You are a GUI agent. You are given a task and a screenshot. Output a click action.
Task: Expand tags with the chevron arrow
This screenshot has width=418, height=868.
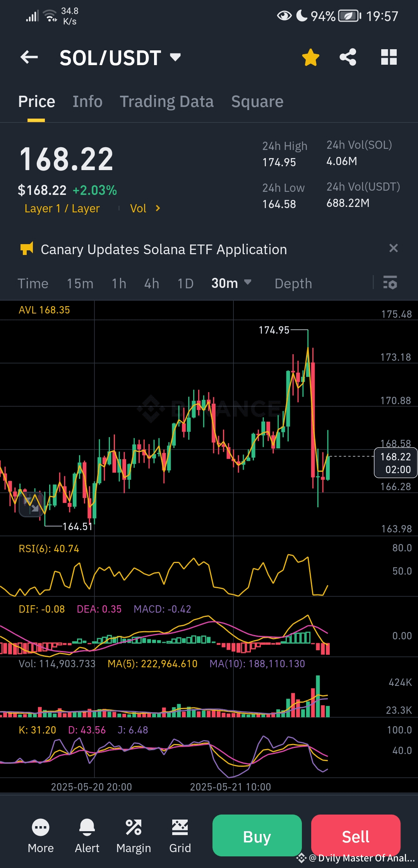[x=158, y=208]
